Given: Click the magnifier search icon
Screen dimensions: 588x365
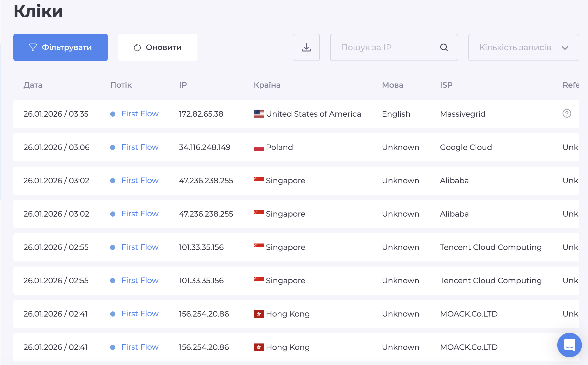Looking at the screenshot, I should pyautogui.click(x=444, y=47).
